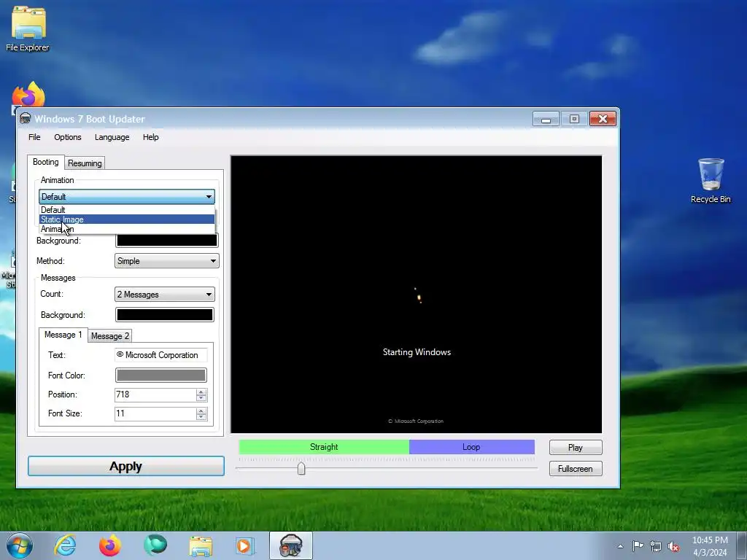
Task: Open the File menu
Action: pos(34,137)
